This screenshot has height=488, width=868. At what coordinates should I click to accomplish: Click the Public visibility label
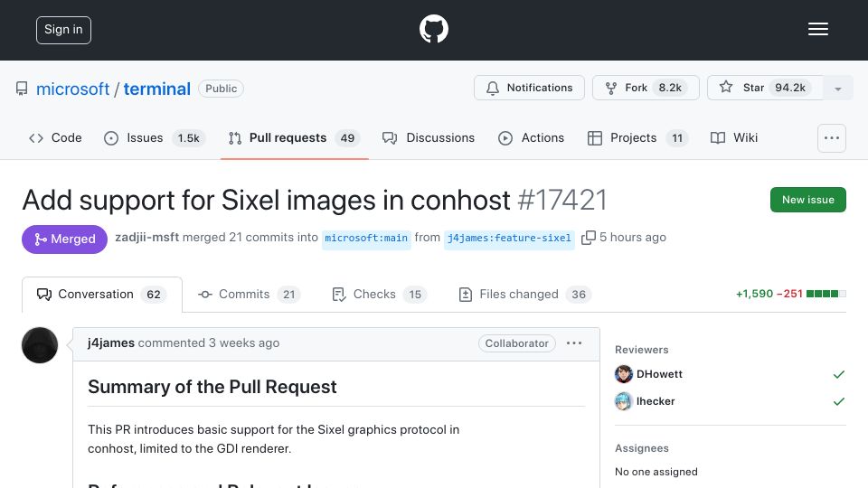tap(221, 89)
